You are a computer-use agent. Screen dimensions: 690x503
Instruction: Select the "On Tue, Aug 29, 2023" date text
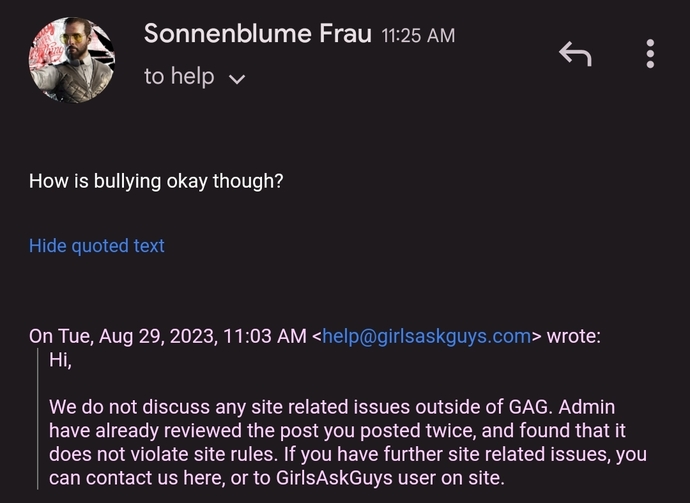pos(122,336)
